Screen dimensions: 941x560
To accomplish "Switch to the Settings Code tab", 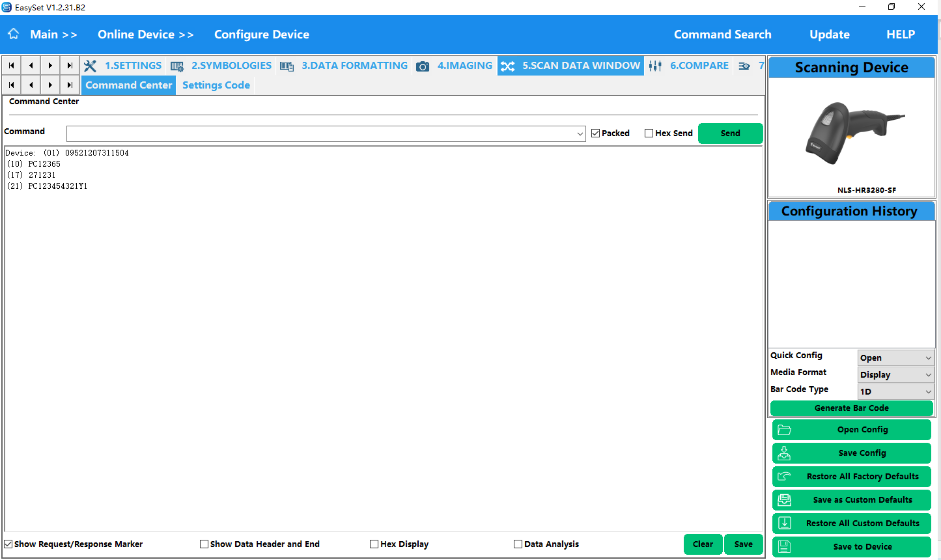I will click(216, 85).
